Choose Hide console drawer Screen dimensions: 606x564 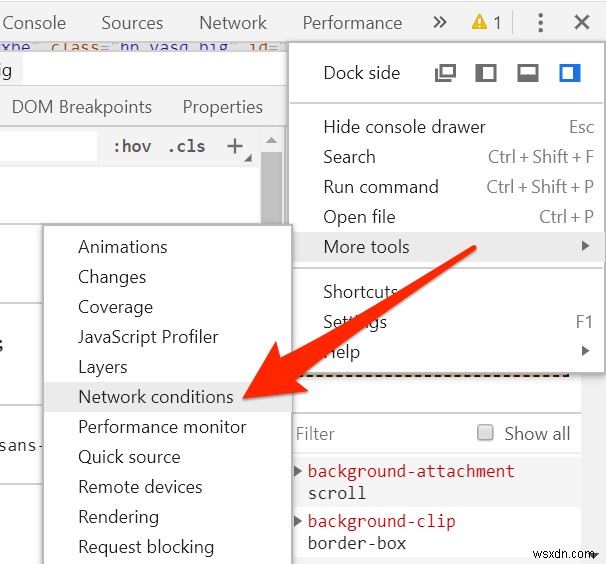448,127
